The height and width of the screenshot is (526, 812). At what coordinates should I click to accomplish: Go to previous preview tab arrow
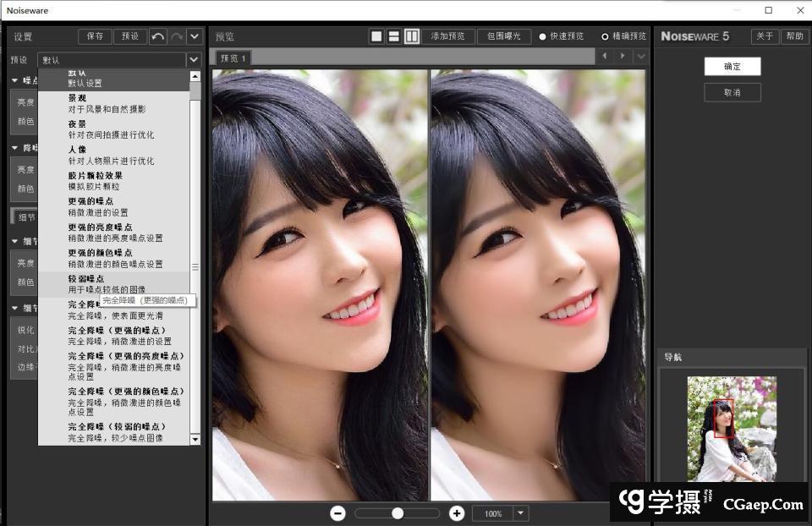605,57
